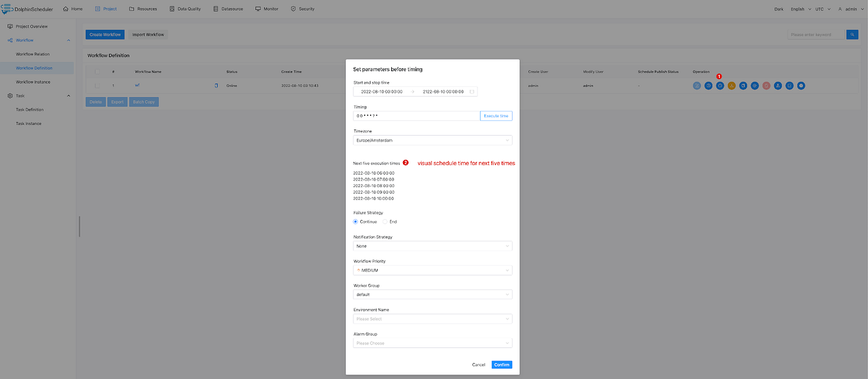Open the Timezone dropdown showing Europe/Amsterdam
The image size is (868, 379).
pyautogui.click(x=432, y=140)
